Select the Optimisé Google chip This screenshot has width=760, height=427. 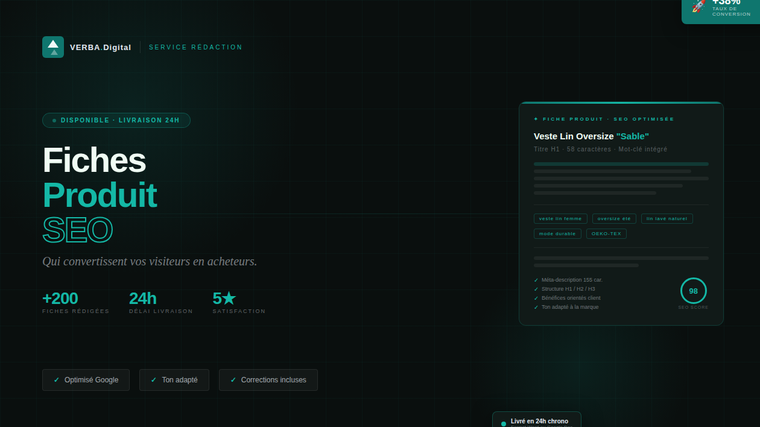[x=86, y=380]
